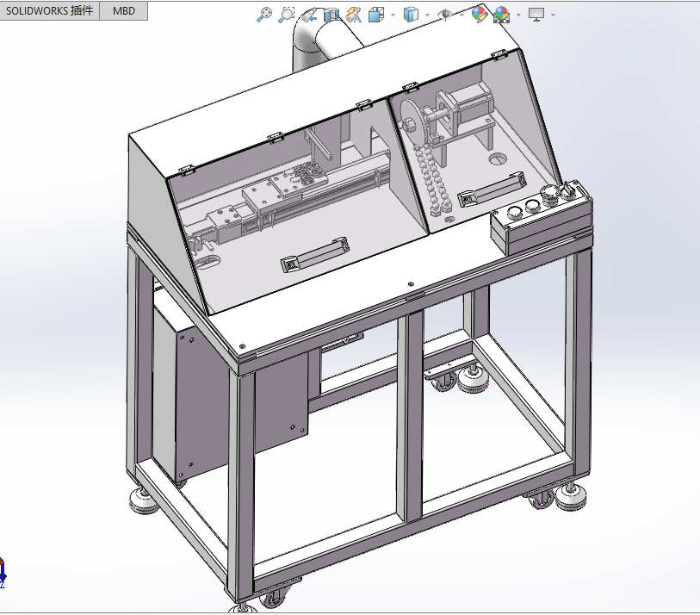Expand the View Settings dropdown arrow
The image size is (700, 615).
click(553, 15)
